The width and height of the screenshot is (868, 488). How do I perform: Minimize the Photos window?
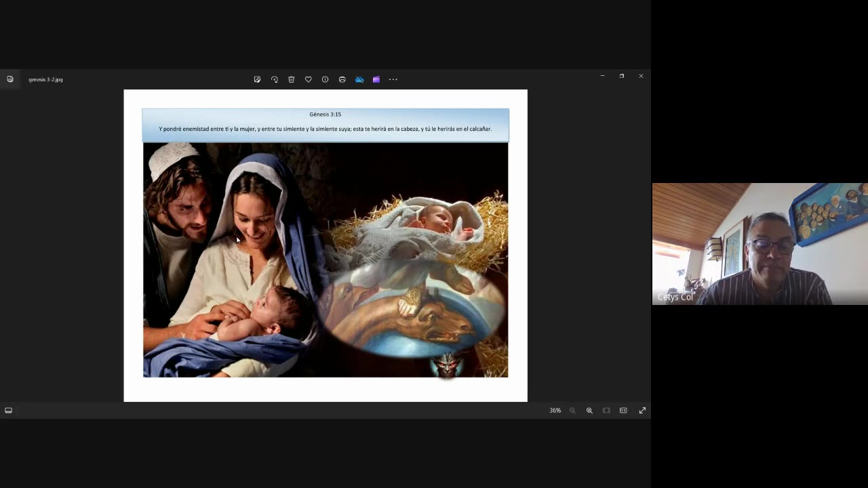602,76
